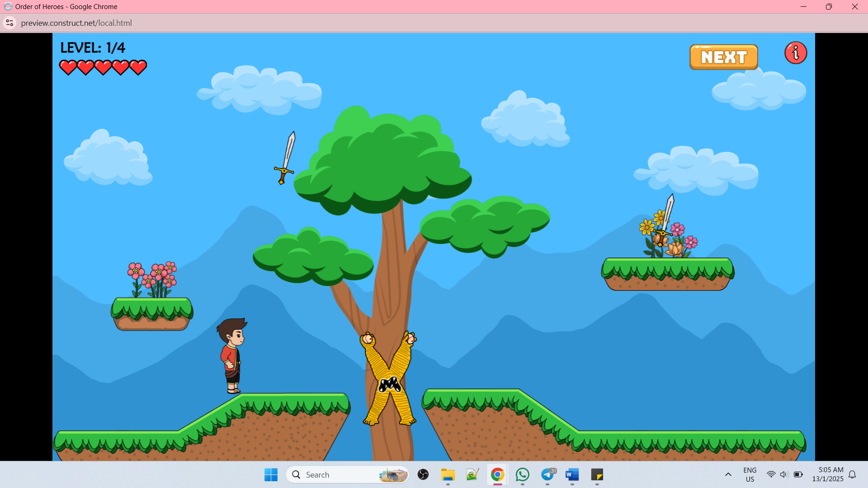Open the volume speaker icon
This screenshot has width=868, height=488.
784,474
